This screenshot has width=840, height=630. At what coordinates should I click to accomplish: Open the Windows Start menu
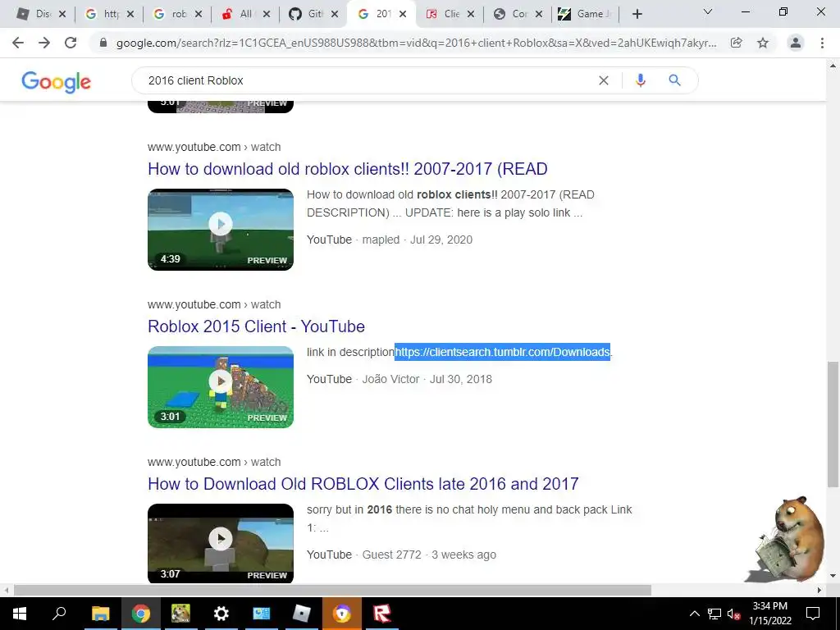point(20,614)
